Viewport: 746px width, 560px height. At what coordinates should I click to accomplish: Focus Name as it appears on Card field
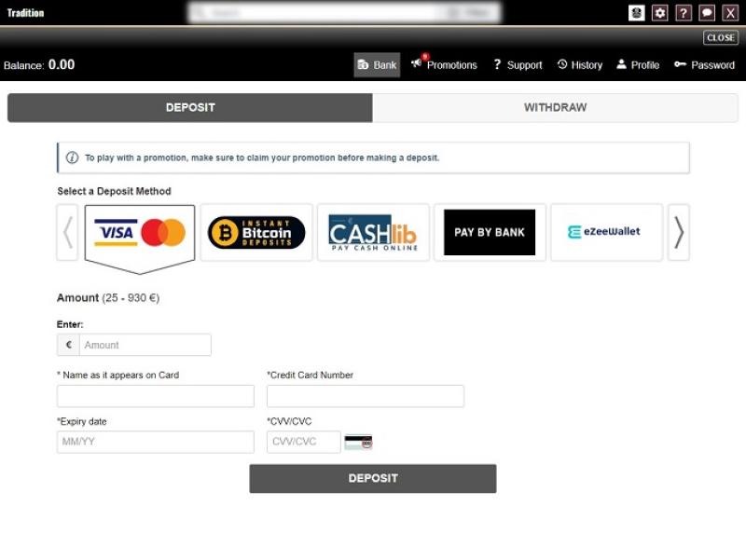coord(156,396)
